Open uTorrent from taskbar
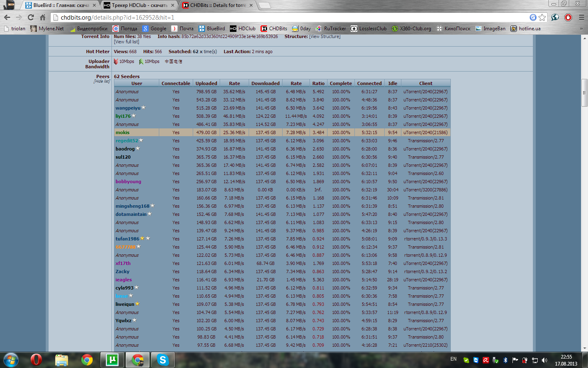 [112, 360]
